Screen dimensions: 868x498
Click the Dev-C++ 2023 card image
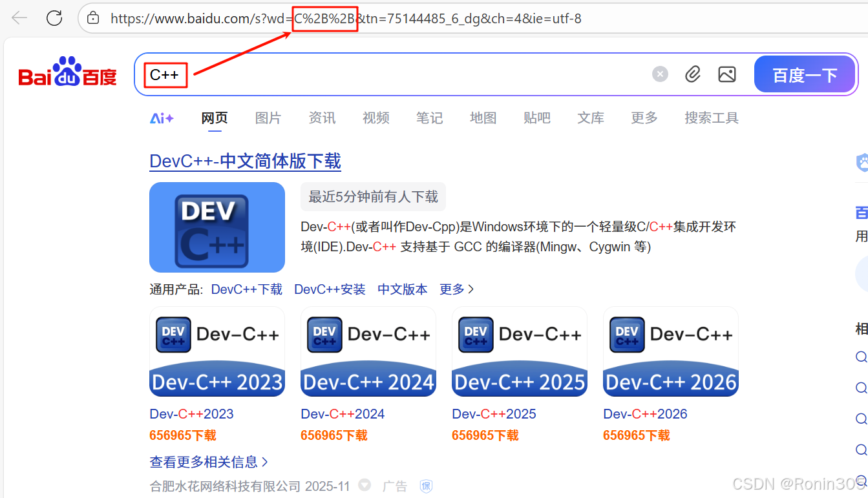point(217,351)
